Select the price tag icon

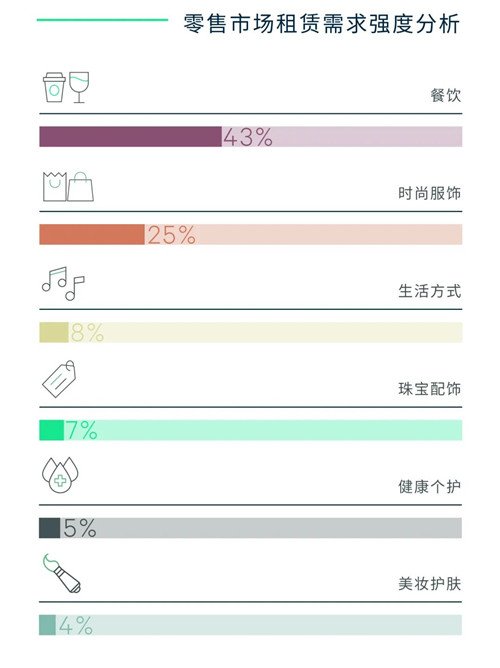pyautogui.click(x=59, y=379)
